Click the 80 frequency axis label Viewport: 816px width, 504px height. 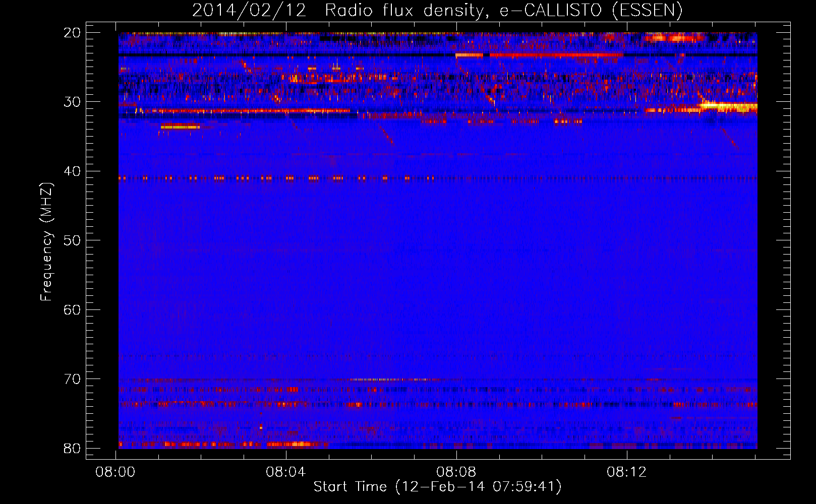72,448
